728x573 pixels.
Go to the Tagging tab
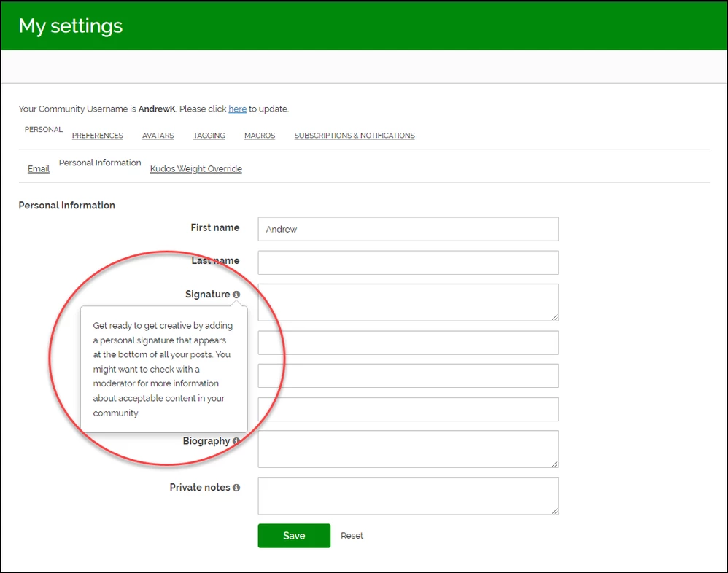(209, 136)
